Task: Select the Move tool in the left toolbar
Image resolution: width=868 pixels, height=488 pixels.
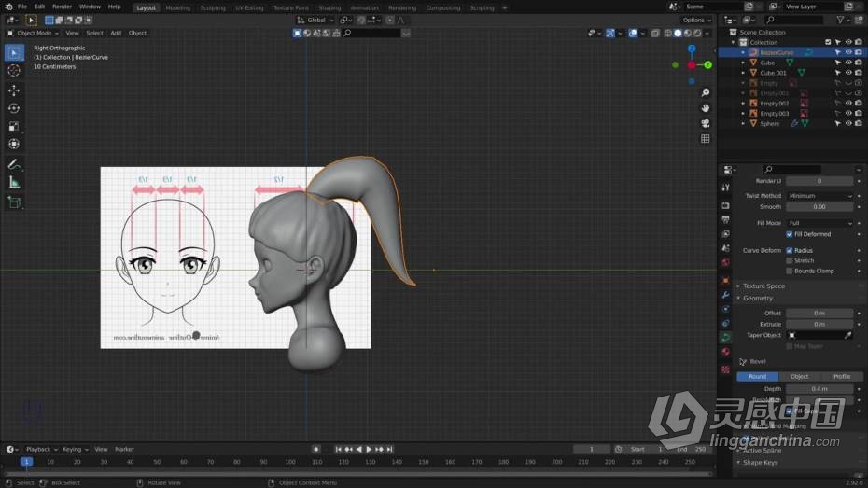Action: pyautogui.click(x=14, y=91)
